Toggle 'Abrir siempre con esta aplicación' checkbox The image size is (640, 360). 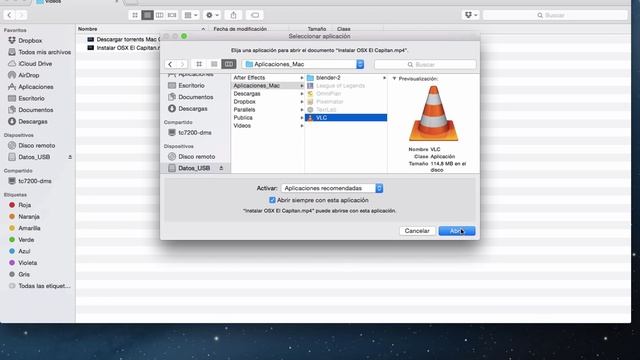point(272,200)
